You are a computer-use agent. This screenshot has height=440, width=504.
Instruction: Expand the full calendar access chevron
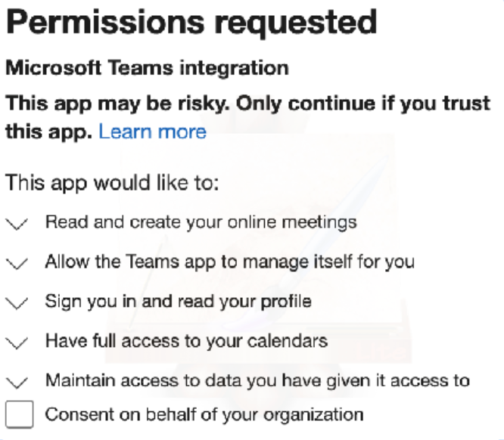[x=17, y=342]
